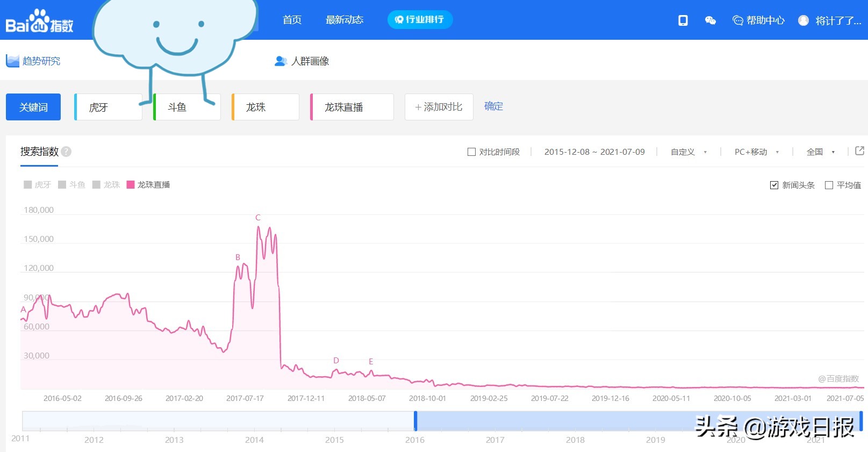Click the selected blue range on timeline

(x=638, y=421)
